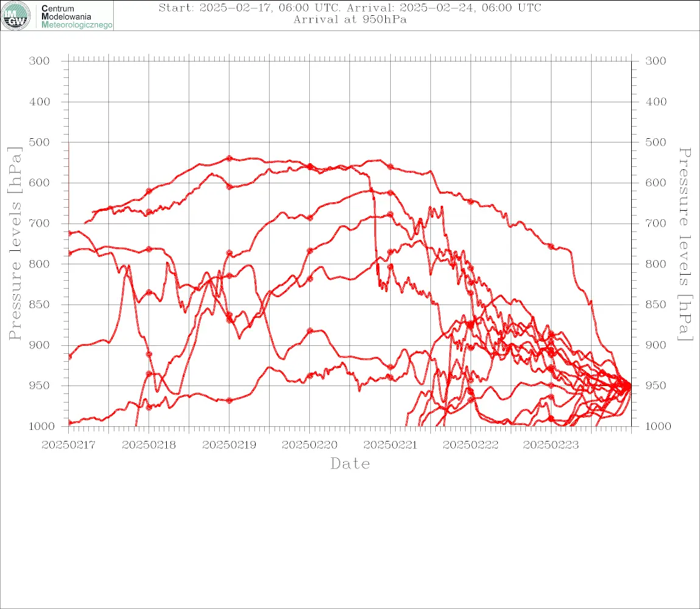Click the right axis 800 label
The height and width of the screenshot is (609, 700).
656,264
